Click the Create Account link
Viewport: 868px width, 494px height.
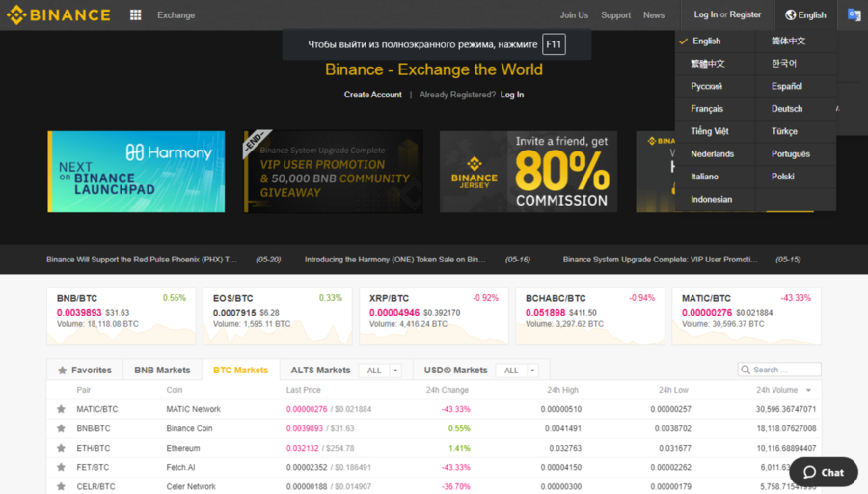point(372,95)
